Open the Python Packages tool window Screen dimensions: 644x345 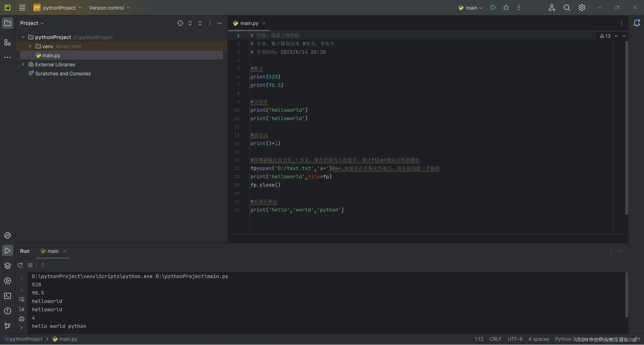8,266
